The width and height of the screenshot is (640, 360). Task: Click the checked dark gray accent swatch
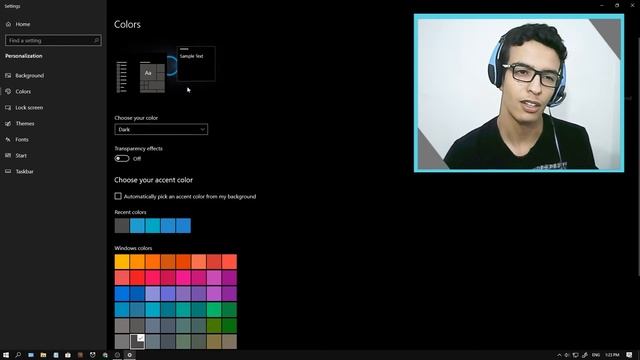(137, 341)
